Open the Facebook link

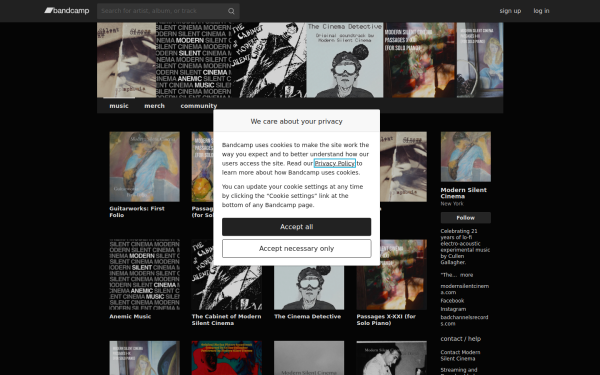452,301
